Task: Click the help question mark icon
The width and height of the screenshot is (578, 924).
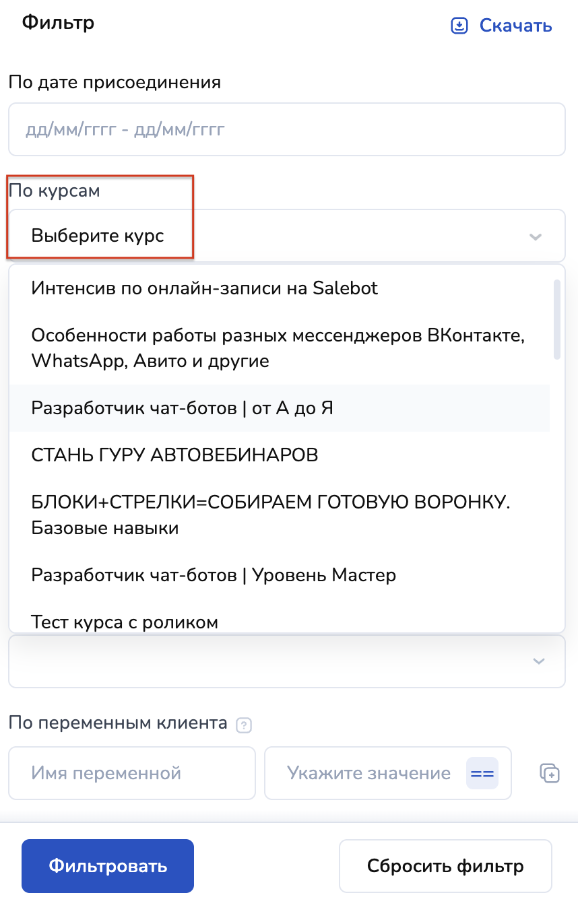Action: (244, 726)
